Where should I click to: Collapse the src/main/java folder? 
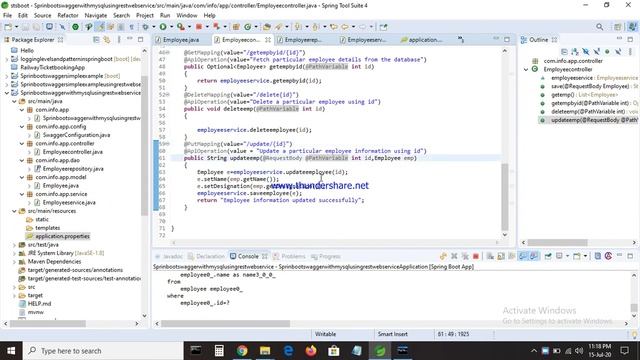pyautogui.click(x=14, y=101)
